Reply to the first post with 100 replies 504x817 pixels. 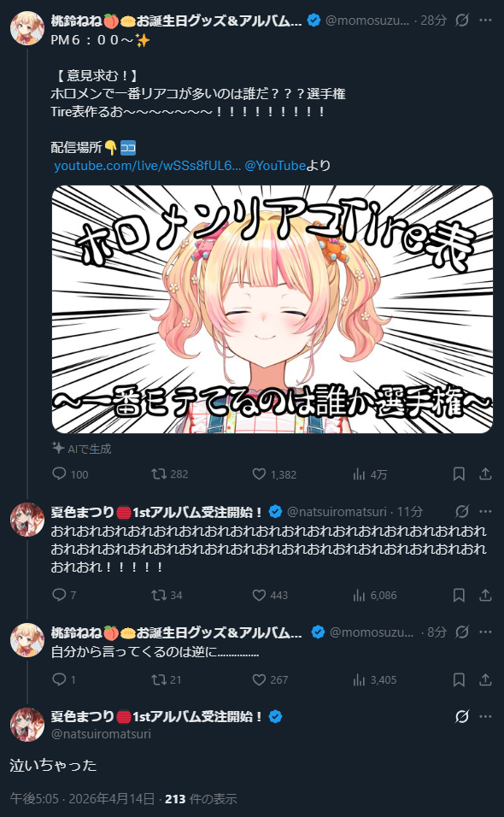[x=70, y=474]
